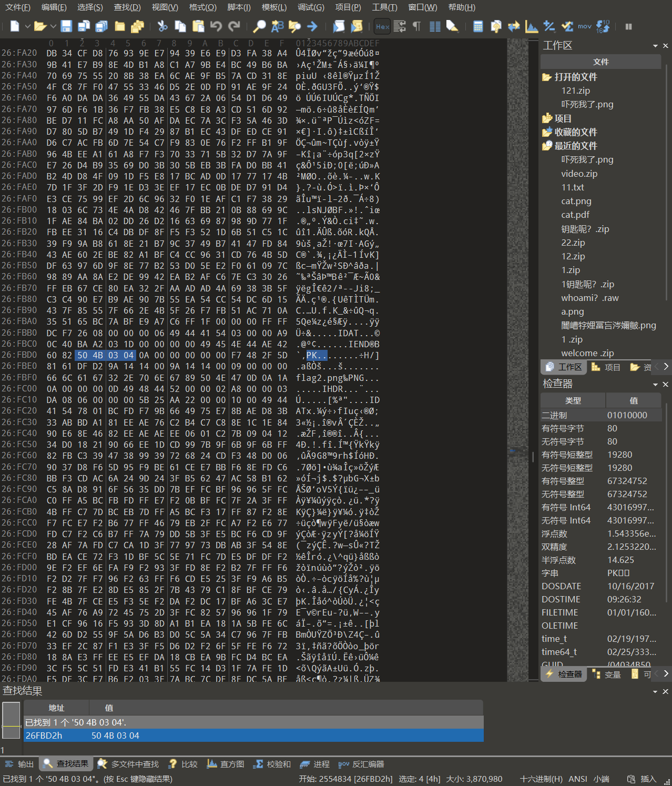Open the 工作区 panel options arrow

click(x=655, y=46)
